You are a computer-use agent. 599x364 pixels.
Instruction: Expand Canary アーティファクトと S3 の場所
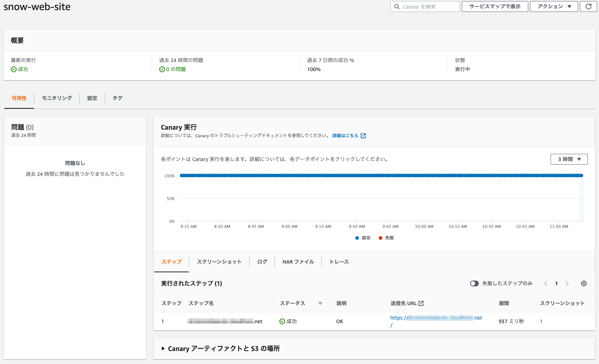tap(220, 348)
